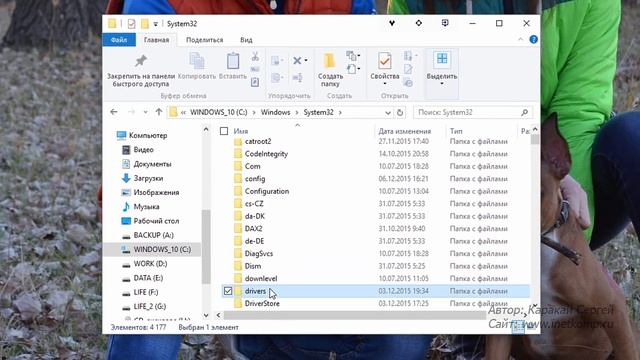Click the blue Help question mark icon

click(x=533, y=40)
